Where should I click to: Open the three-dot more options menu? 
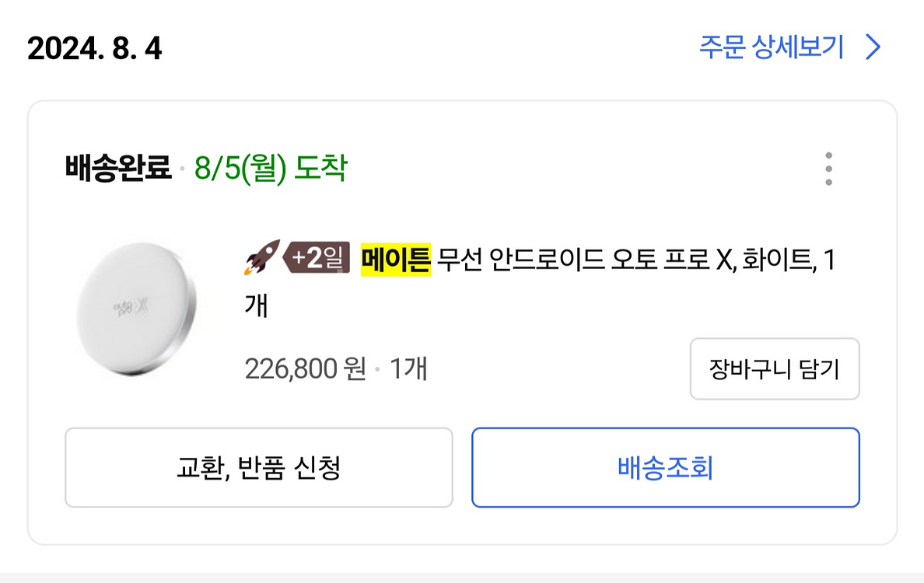[828, 169]
